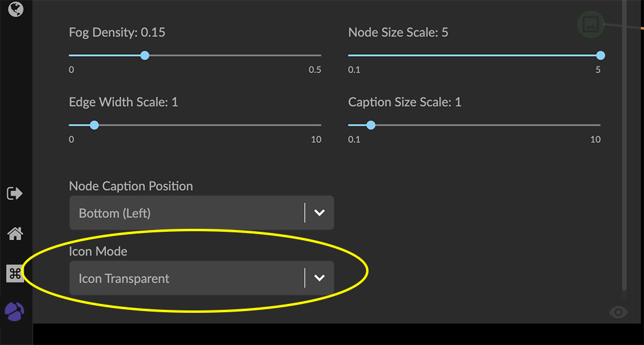Click the Node Size Scale slider handle

600,55
